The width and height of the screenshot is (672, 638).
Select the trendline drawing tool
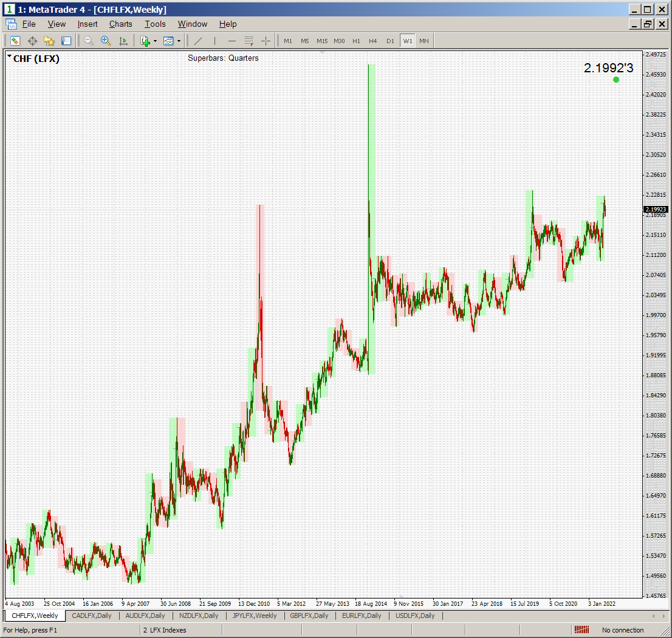point(198,41)
